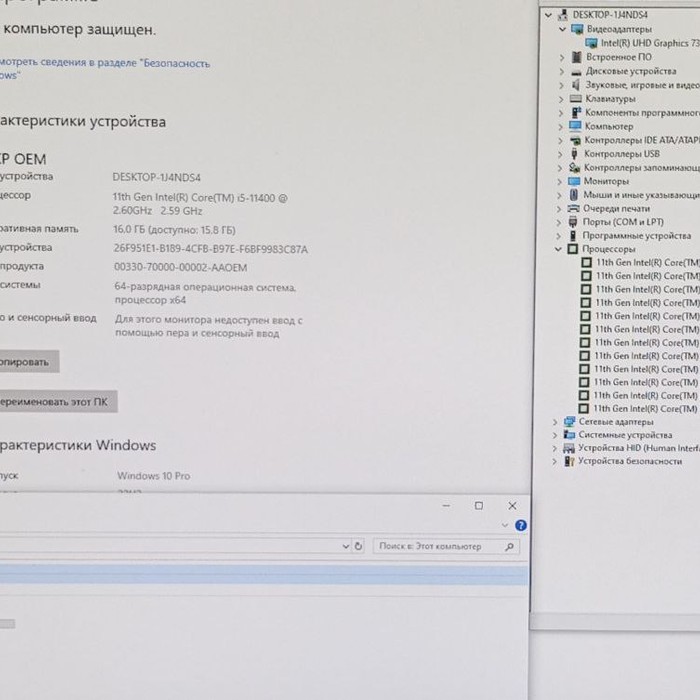The image size is (700, 700).
Task: Minimize the Explorer window
Action: click(x=446, y=505)
